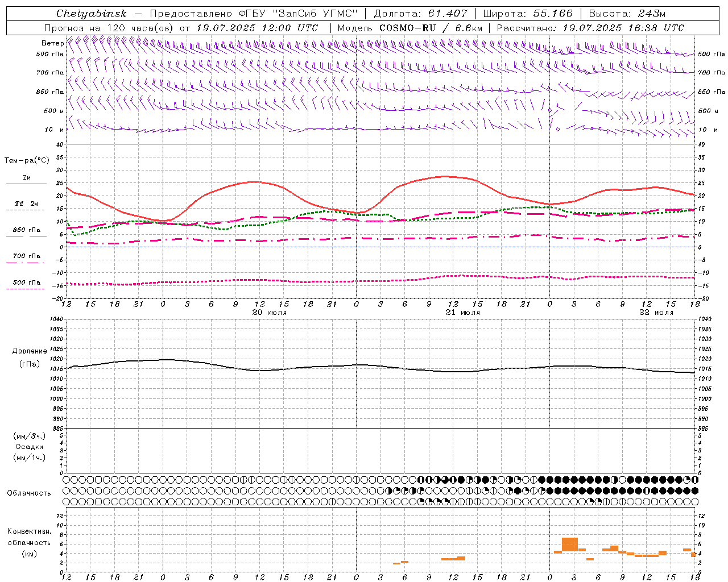Click the Td 2м dew point legend entry
This screenshot has height=582, width=728.
click(27, 203)
